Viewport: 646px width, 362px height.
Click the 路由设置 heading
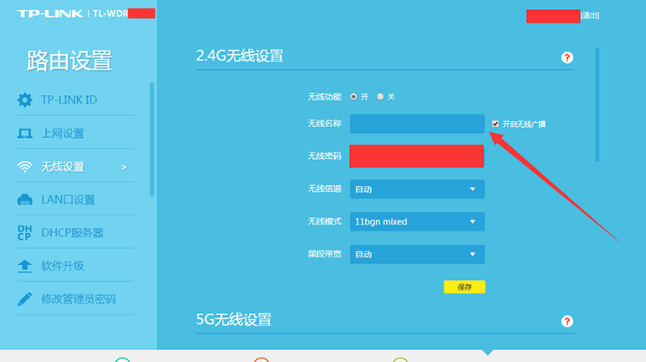tap(70, 61)
